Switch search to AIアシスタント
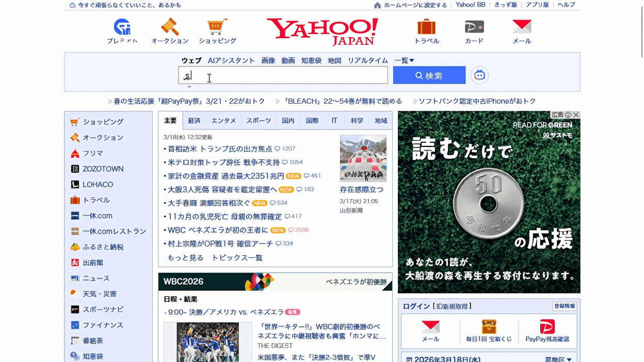The height and width of the screenshot is (362, 644). tap(231, 60)
